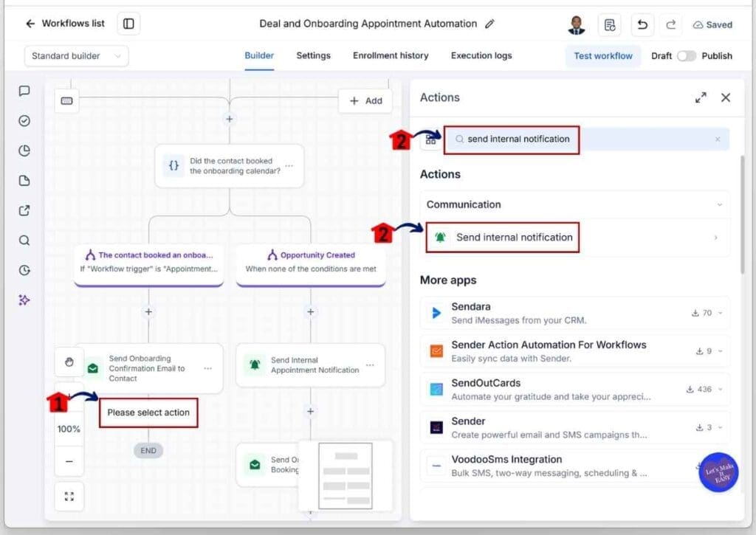
Task: Close the Actions panel
Action: 726,98
